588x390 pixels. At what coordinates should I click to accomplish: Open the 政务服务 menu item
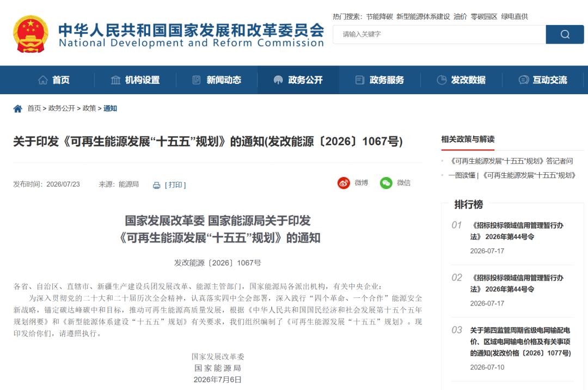pyautogui.click(x=387, y=80)
